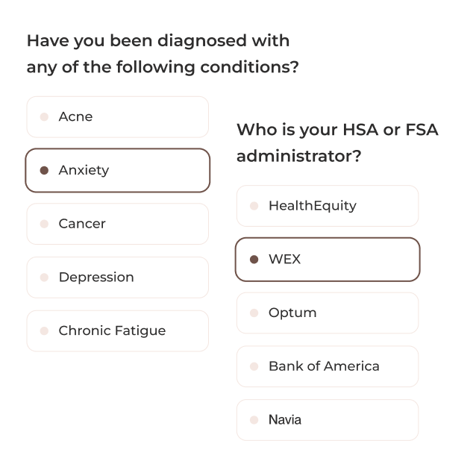Choose Cancer from the conditions list
This screenshot has height=467, width=476.
click(117, 224)
